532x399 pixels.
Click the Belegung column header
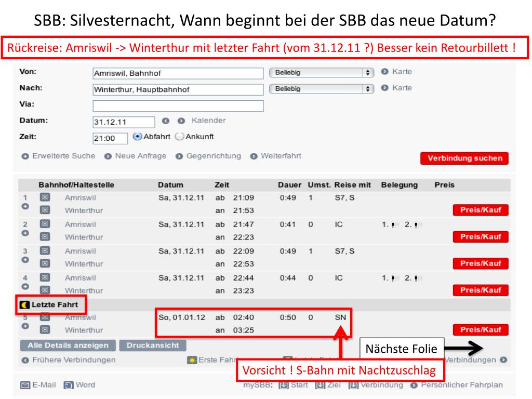pyautogui.click(x=399, y=185)
